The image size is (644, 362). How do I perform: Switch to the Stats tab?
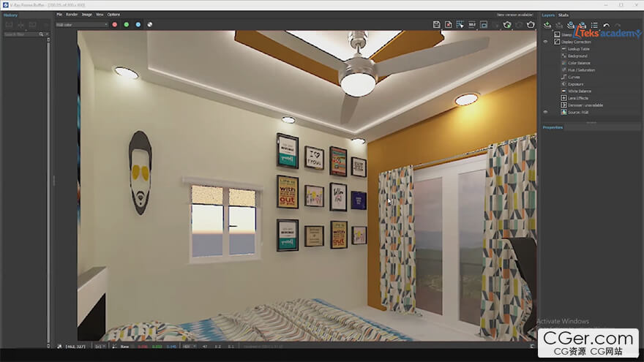[x=563, y=15]
